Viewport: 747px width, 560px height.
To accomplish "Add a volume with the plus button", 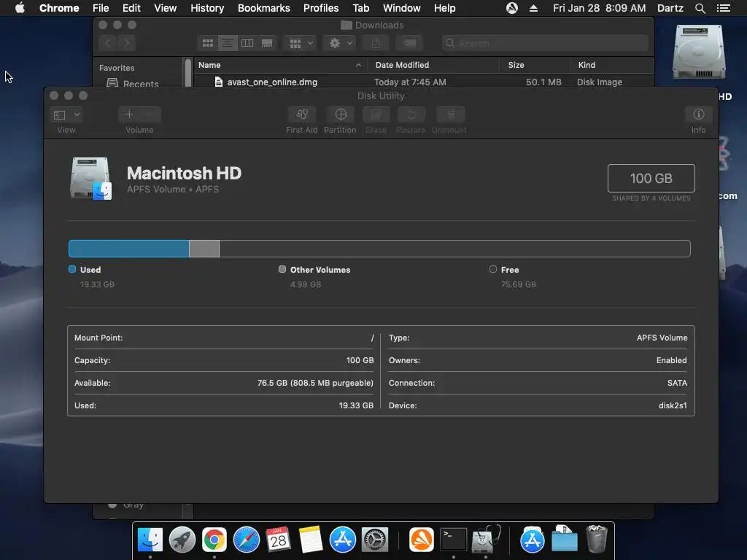I will [129, 114].
